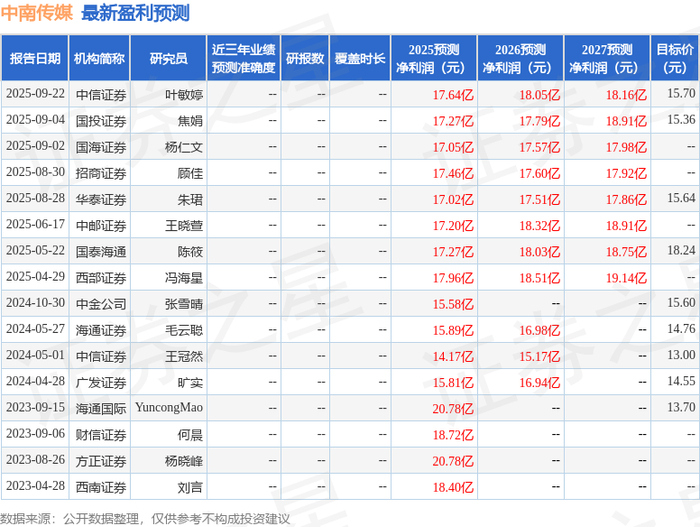Click institution 财信证券

101,435
